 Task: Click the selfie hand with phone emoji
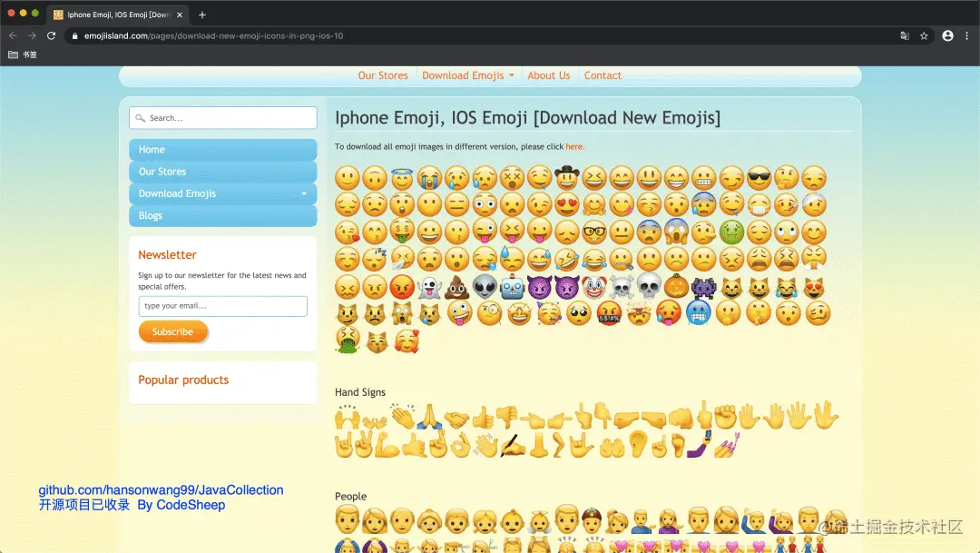(x=699, y=444)
